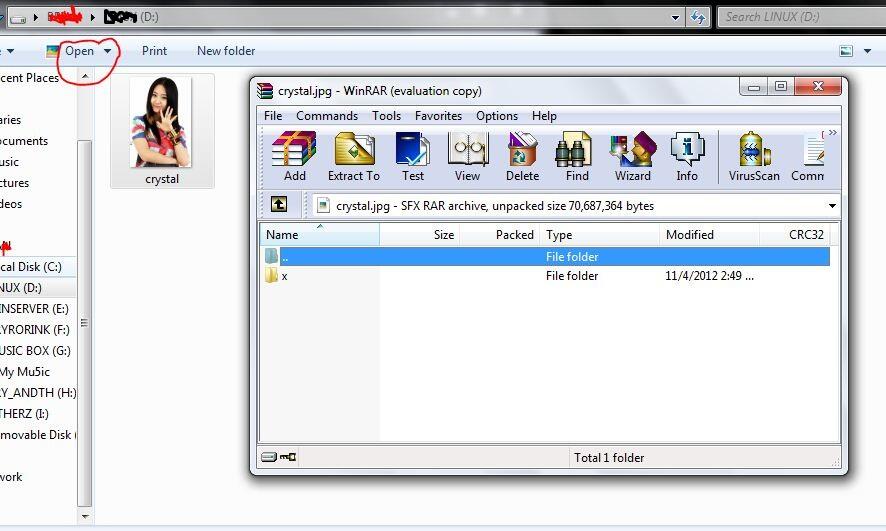886x531 pixels.
Task: Click the Extract To icon in WinRAR
Action: 354,156
